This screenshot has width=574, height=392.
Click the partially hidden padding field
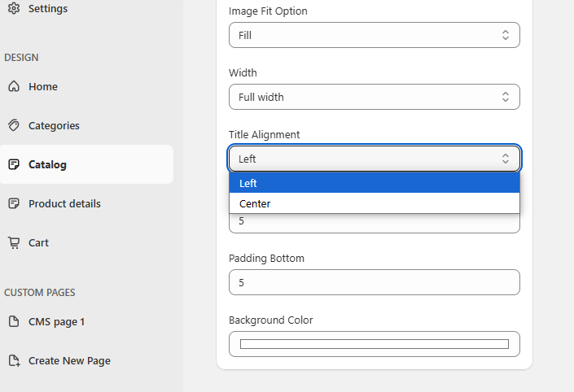point(375,223)
